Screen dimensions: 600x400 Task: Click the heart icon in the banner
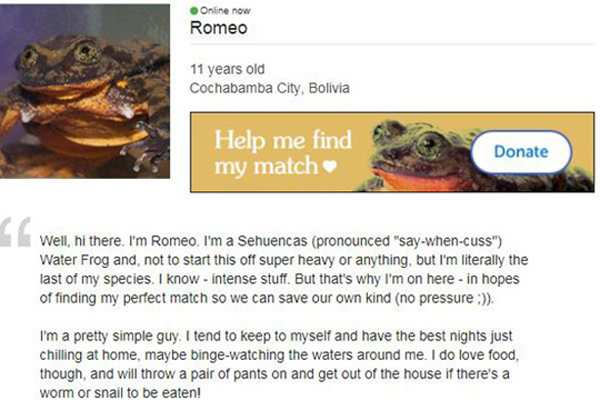330,166
